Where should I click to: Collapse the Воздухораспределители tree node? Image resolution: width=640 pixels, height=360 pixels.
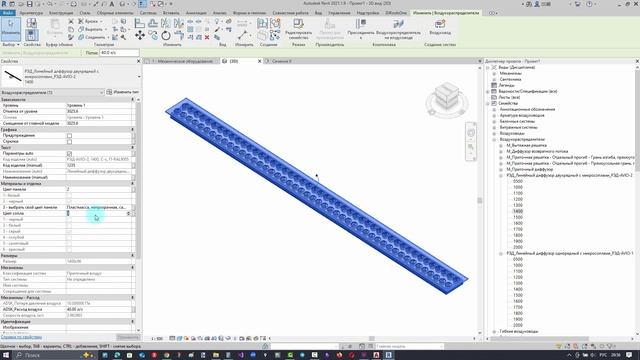click(494, 140)
